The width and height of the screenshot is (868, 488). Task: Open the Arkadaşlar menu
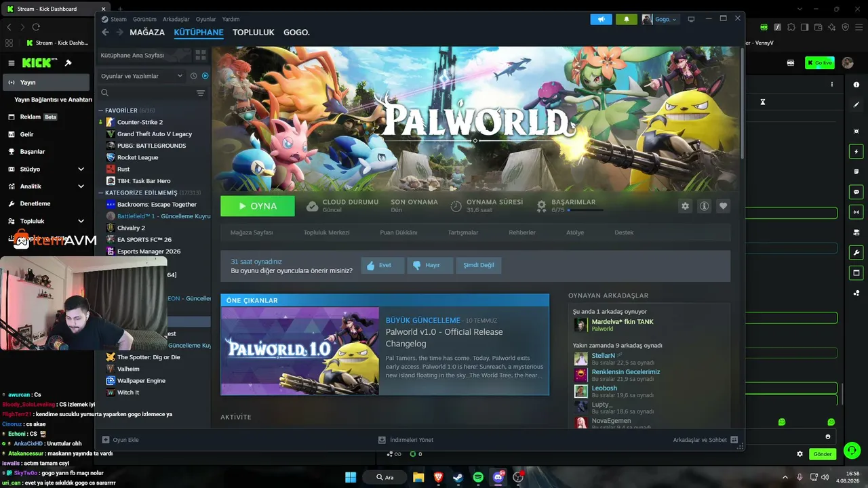(x=176, y=19)
